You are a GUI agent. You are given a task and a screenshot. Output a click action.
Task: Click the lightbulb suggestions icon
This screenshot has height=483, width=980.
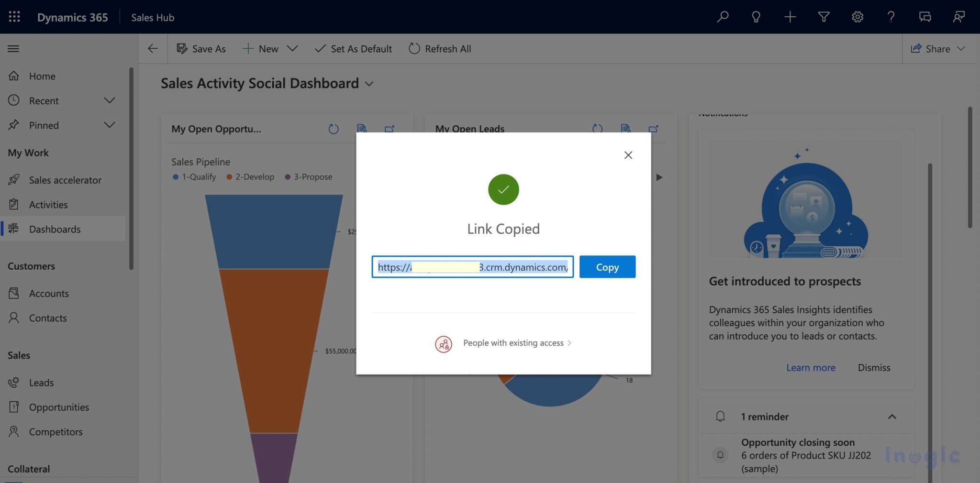[756, 17]
